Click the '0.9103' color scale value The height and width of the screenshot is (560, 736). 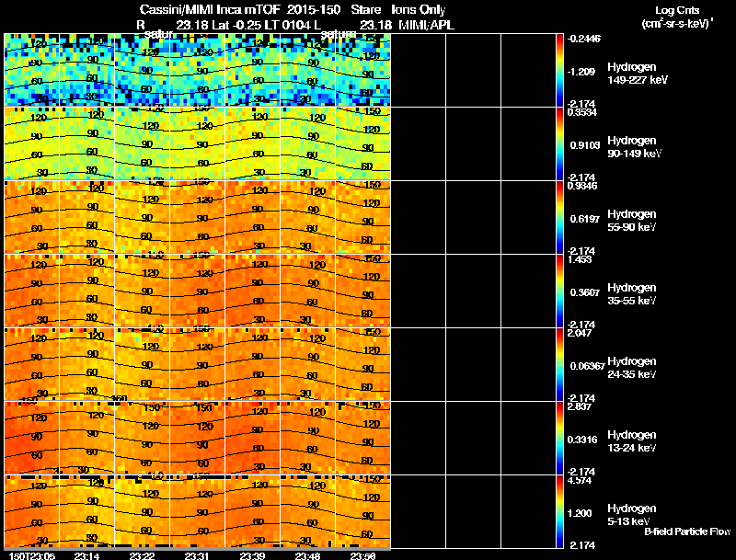(x=585, y=145)
